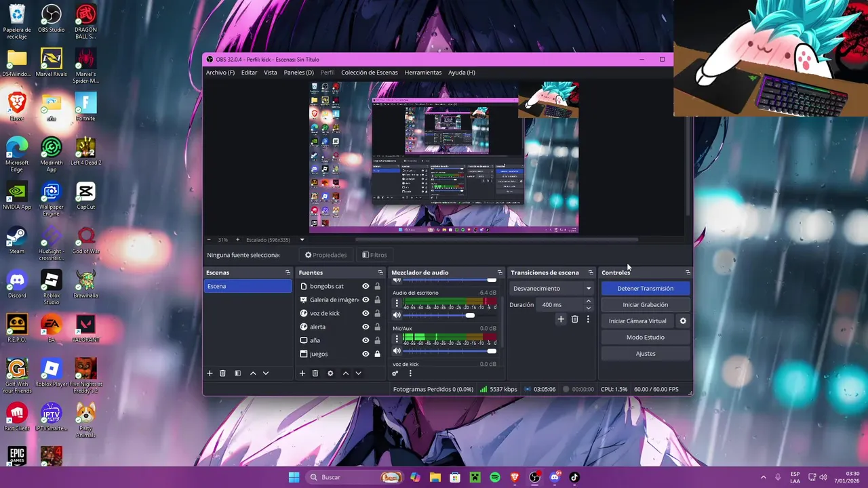Move source up in Fuentes list
The image size is (868, 488).
345,373
